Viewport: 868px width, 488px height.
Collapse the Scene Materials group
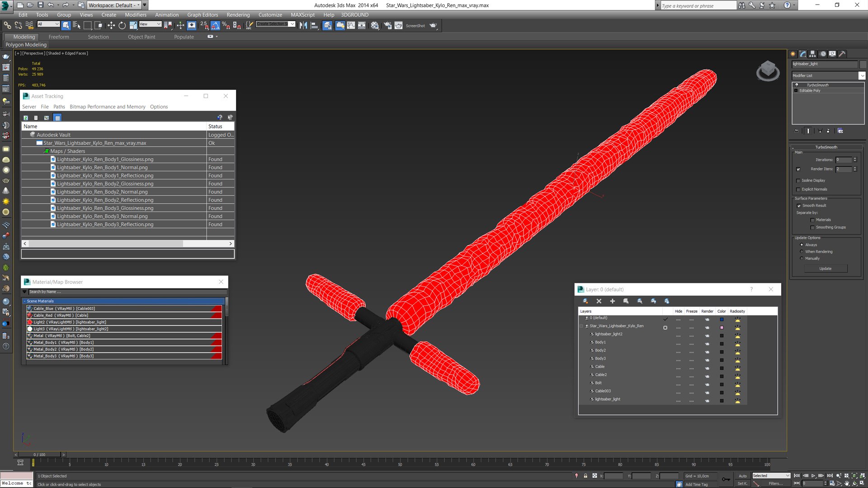point(24,301)
